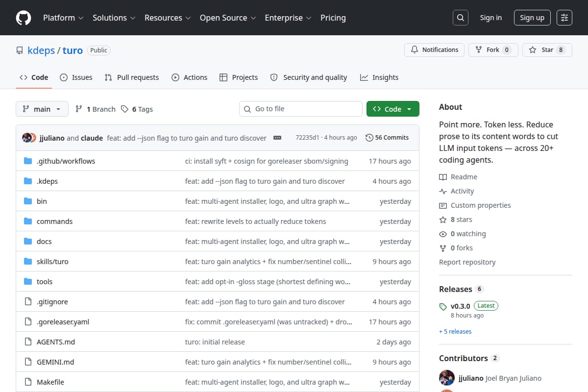
Task: Click the Sign in link
Action: [490, 18]
